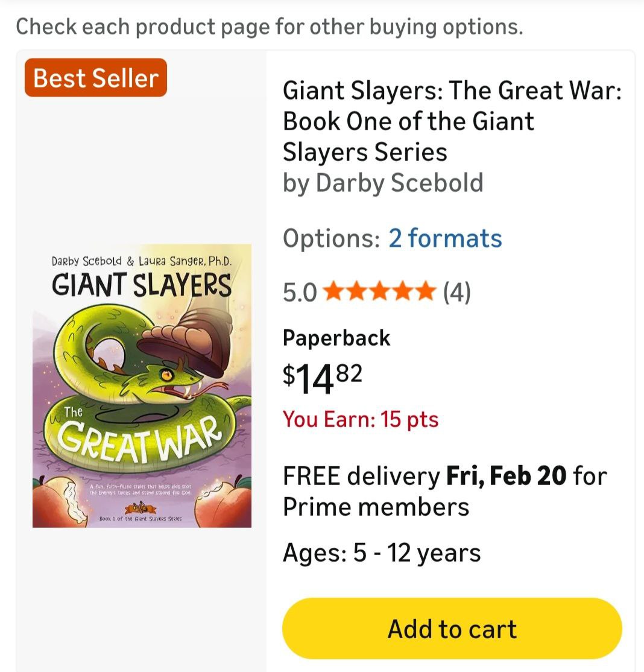The width and height of the screenshot is (644, 672).
Task: Click the Fri, Feb 20 delivery date
Action: tap(507, 477)
